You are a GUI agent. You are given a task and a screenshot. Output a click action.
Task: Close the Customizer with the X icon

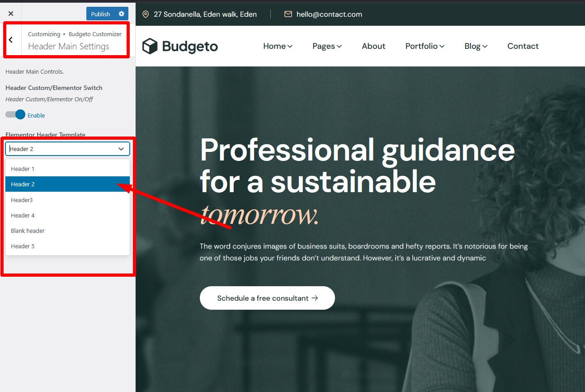pos(11,14)
